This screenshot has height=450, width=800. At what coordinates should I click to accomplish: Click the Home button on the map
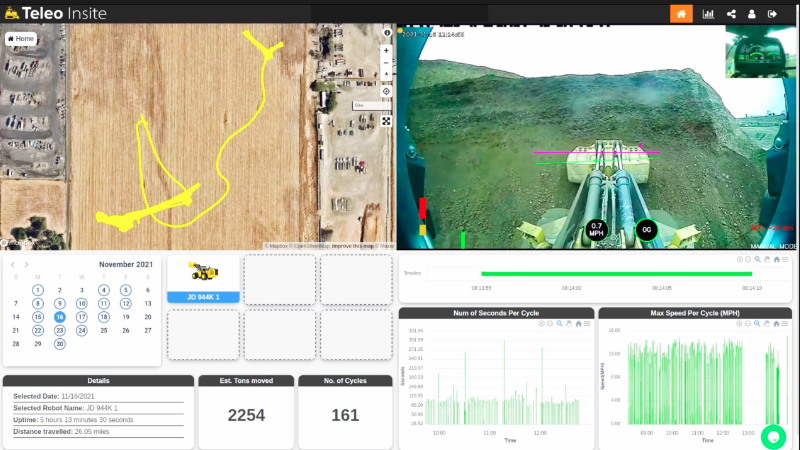click(21, 38)
